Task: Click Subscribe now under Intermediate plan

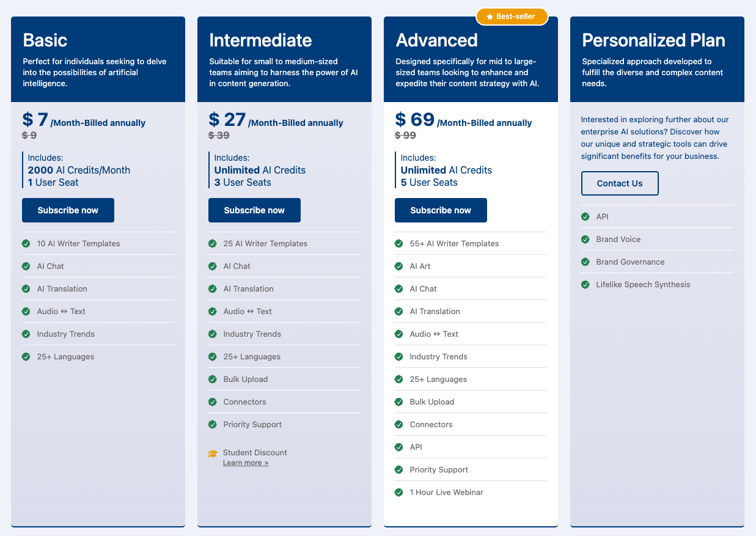Action: click(x=254, y=210)
